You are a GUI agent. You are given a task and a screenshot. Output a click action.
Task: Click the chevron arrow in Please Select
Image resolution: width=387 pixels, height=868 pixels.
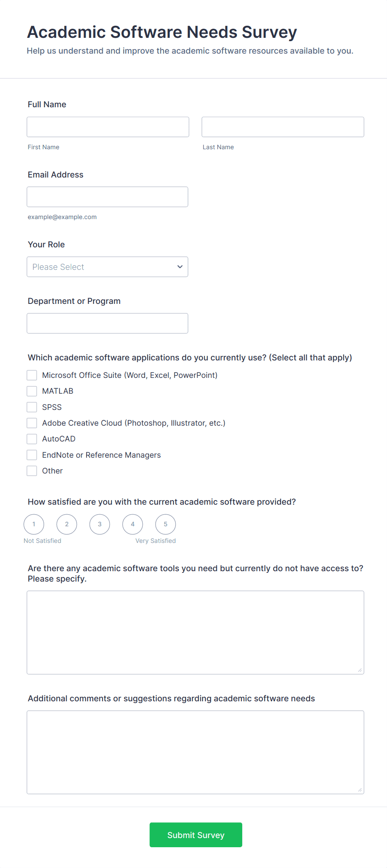pyautogui.click(x=180, y=267)
